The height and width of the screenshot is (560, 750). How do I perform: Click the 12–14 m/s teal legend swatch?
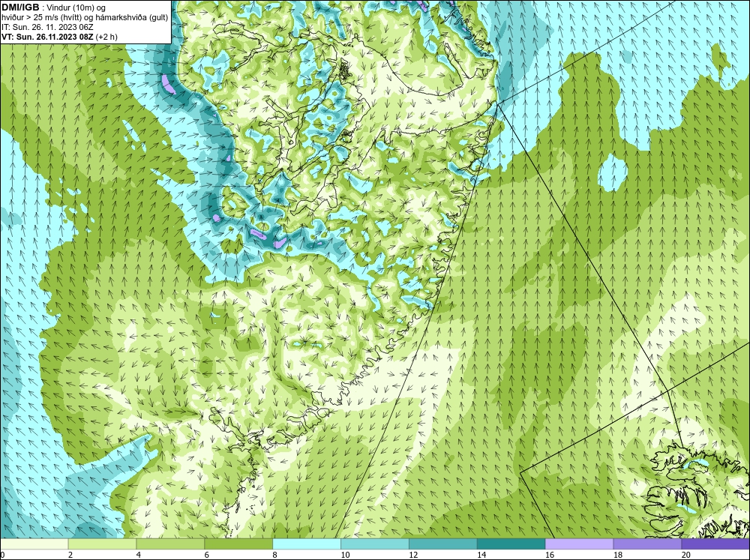[x=443, y=544]
